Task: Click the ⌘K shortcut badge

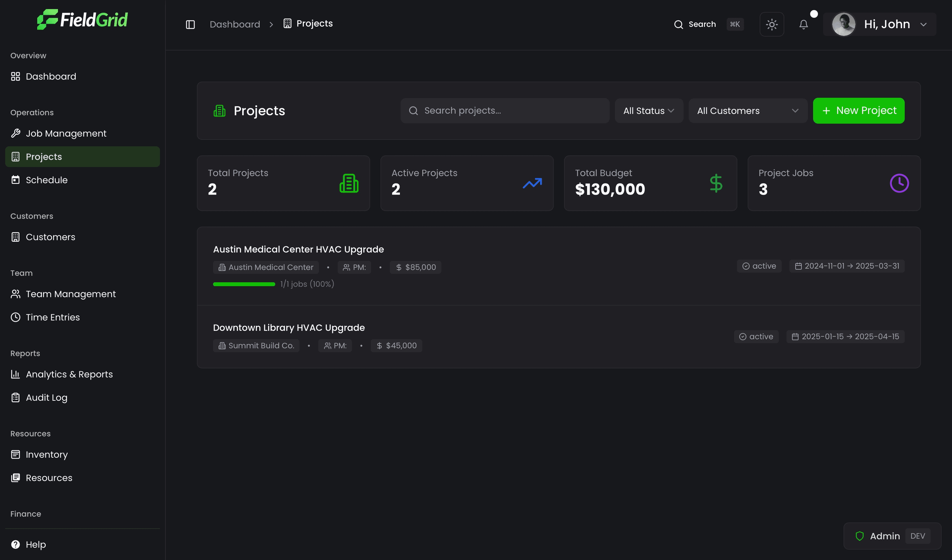Action: [735, 25]
